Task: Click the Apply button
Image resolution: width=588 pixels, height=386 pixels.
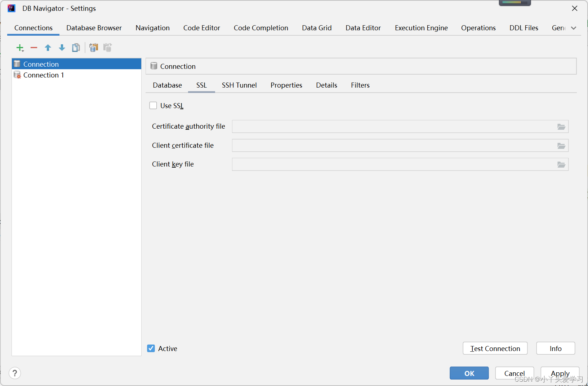Action: point(560,373)
